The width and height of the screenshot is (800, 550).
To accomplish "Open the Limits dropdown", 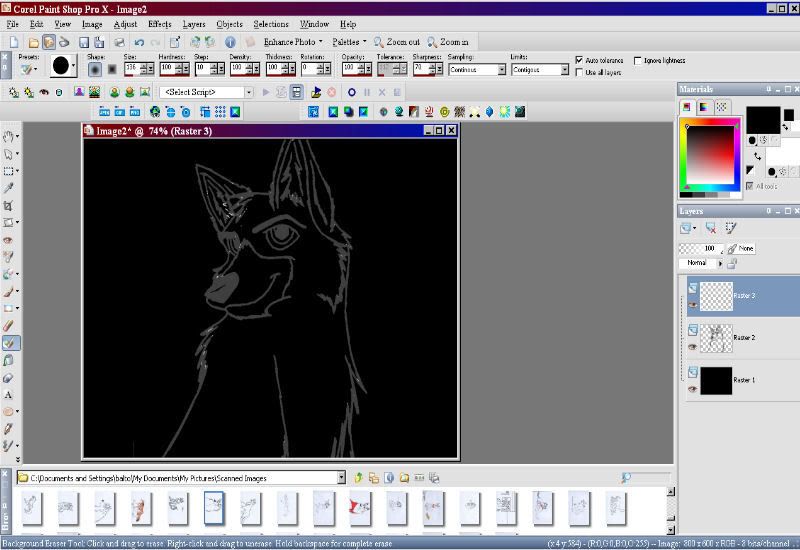I will pos(564,69).
